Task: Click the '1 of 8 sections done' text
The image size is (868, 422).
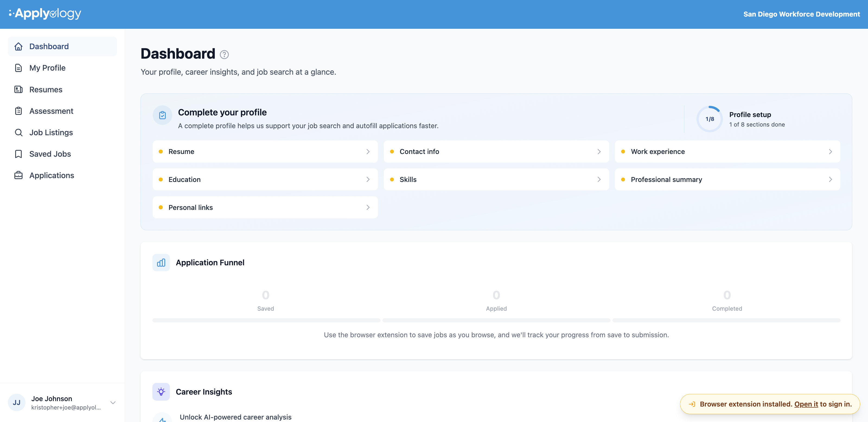Action: coord(757,124)
